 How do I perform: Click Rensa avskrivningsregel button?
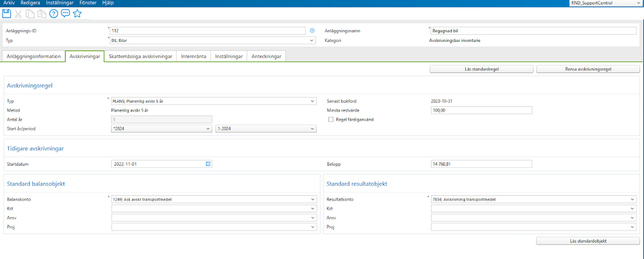(x=588, y=69)
